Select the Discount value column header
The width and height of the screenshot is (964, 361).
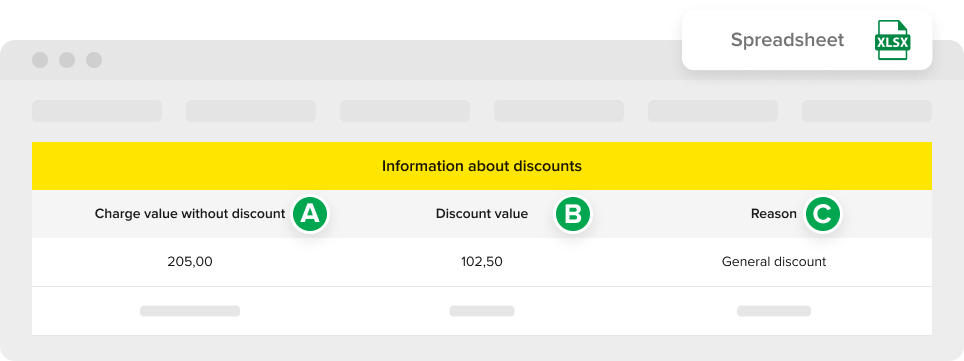[482, 214]
